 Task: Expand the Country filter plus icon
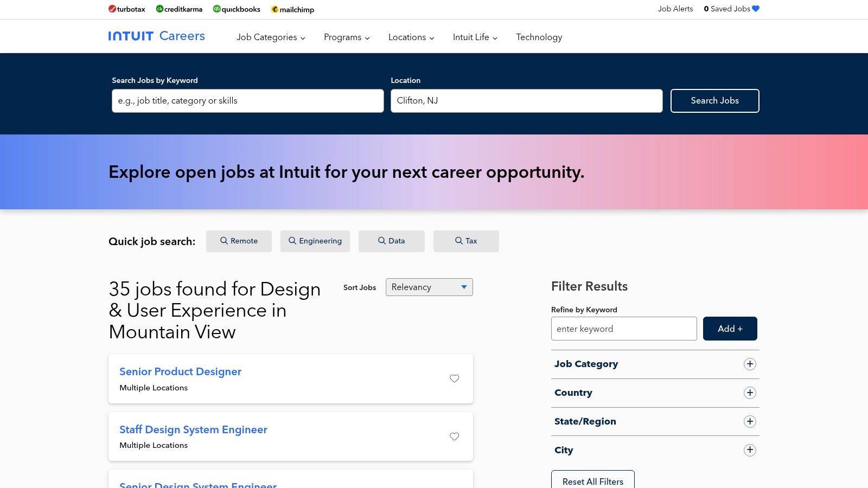(750, 393)
